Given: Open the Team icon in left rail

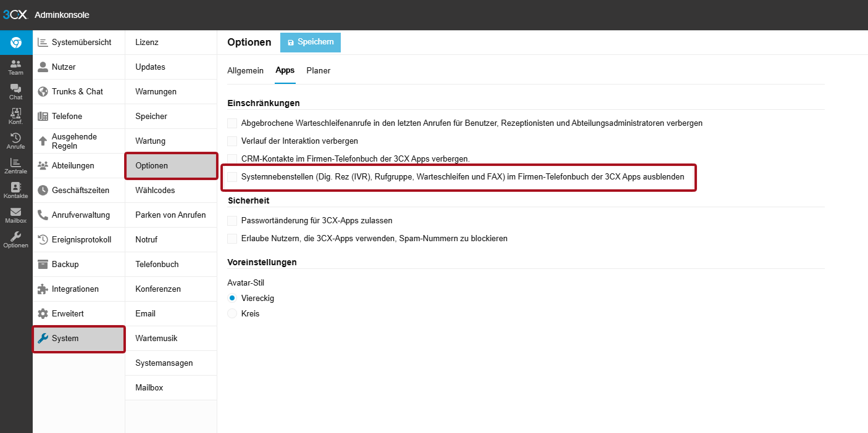Looking at the screenshot, I should [15, 67].
